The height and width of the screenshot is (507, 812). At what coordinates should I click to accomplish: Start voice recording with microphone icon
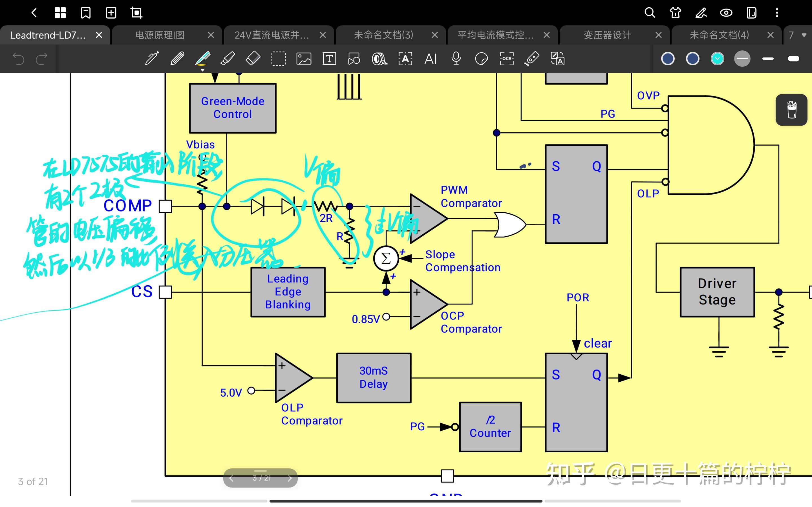click(456, 59)
